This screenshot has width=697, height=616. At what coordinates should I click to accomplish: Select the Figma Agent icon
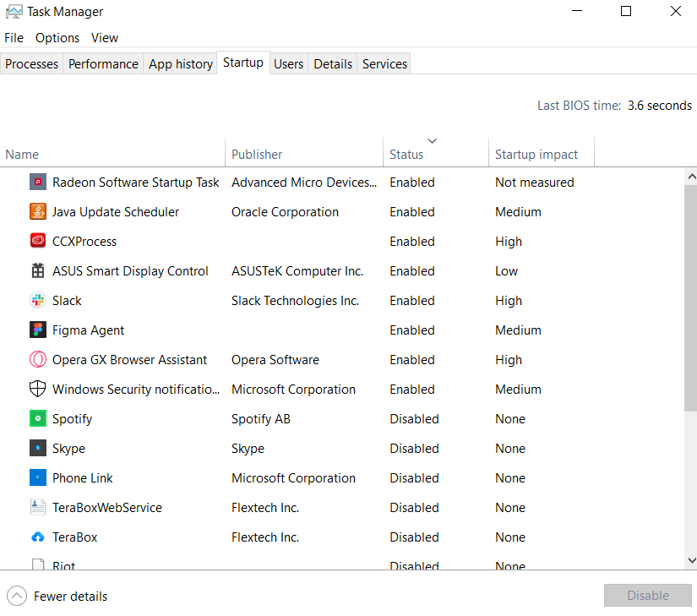point(38,330)
